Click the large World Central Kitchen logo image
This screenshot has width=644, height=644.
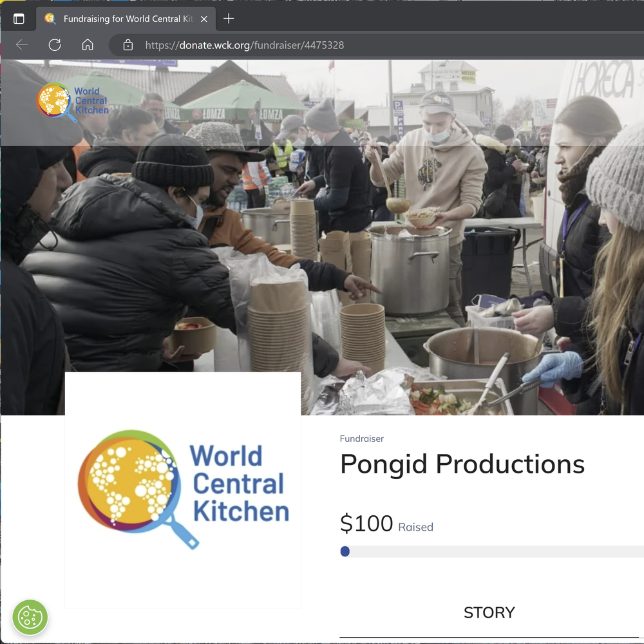pos(183,489)
